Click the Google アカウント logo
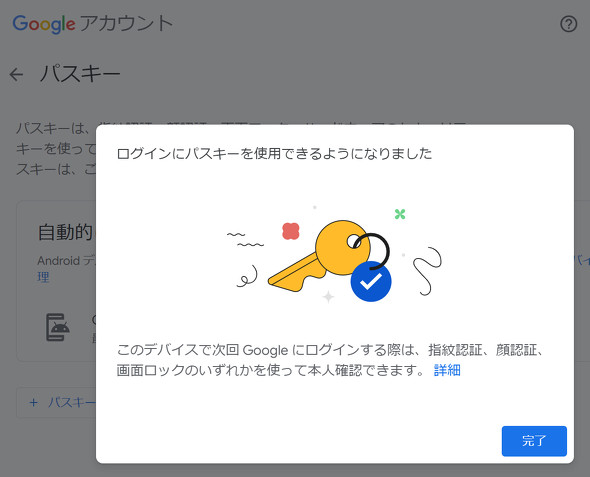Image resolution: width=590 pixels, height=477 pixels. (93, 24)
